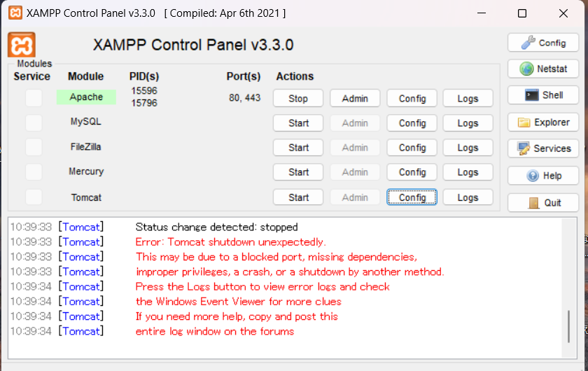Toggle the FileZilla service checkbox

pyautogui.click(x=34, y=147)
